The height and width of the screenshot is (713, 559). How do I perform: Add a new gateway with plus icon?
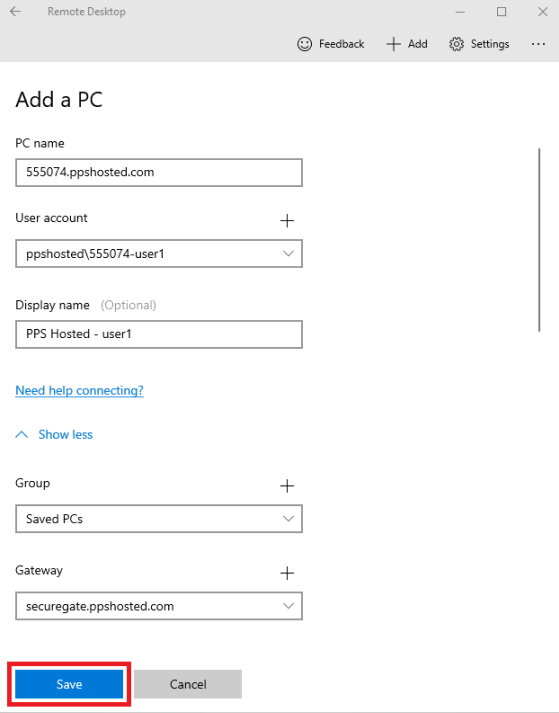pyautogui.click(x=287, y=573)
